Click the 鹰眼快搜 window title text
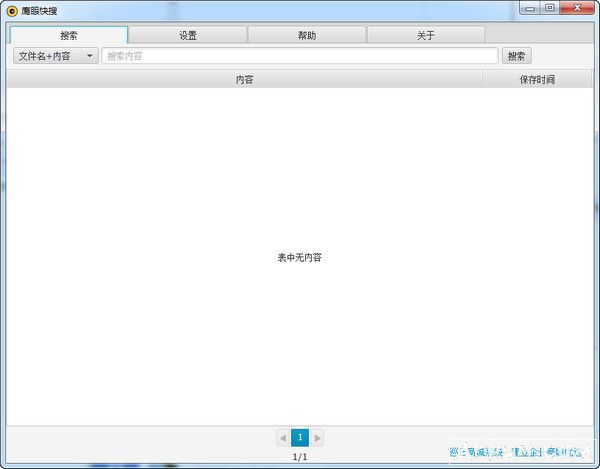Image resolution: width=600 pixels, height=469 pixels. coord(40,10)
